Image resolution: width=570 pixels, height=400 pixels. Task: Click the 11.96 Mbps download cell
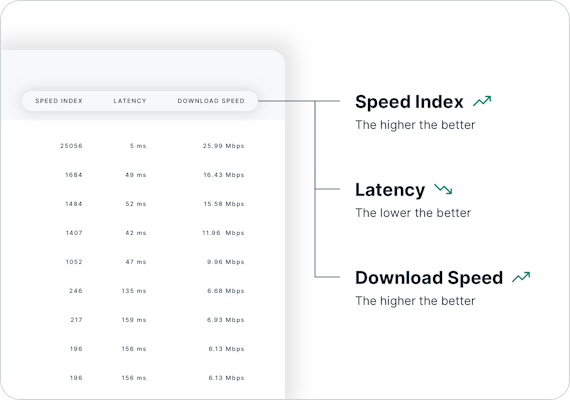pos(223,233)
